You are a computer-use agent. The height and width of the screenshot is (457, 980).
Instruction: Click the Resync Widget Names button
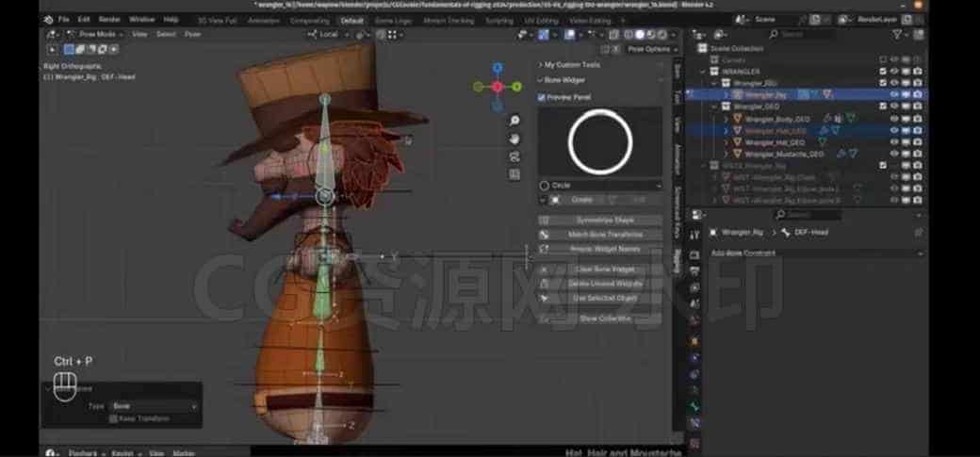click(600, 249)
